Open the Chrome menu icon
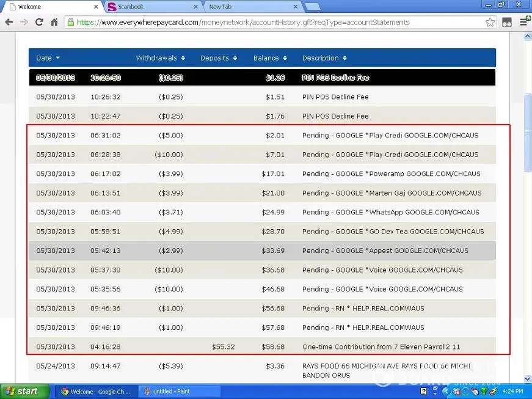Image resolution: width=532 pixels, height=399 pixels. [x=523, y=22]
